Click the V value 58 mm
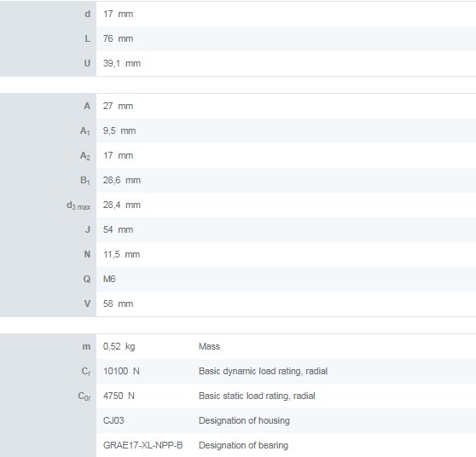The image size is (476, 457). click(x=118, y=304)
